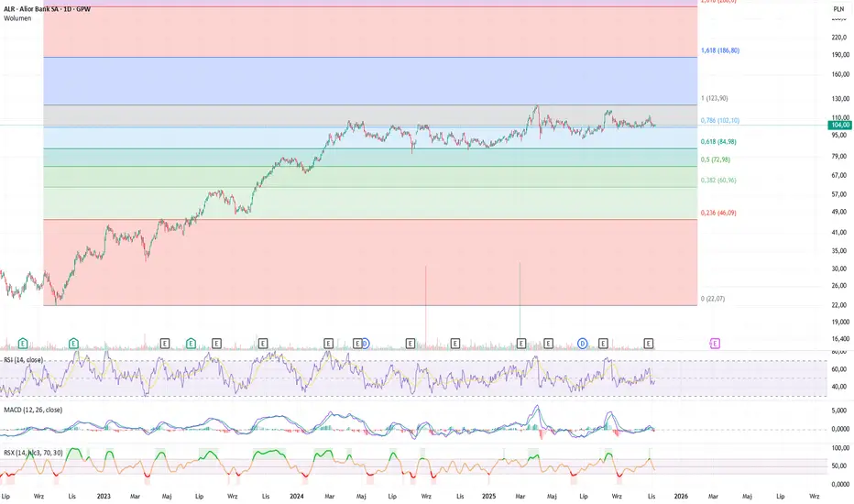Click the 160,00 price axis value
The image size is (854, 504).
pos(840,74)
